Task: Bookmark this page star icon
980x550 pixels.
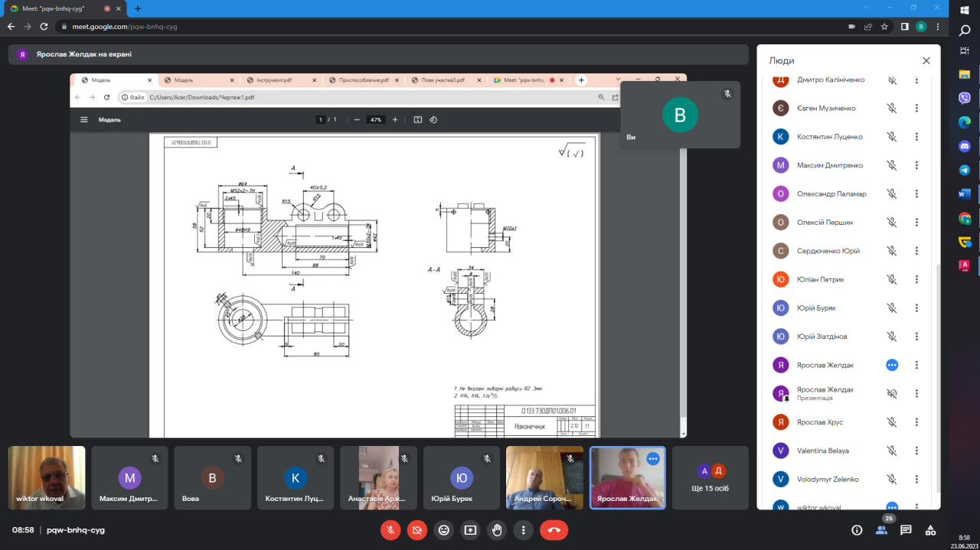Action: click(x=884, y=26)
